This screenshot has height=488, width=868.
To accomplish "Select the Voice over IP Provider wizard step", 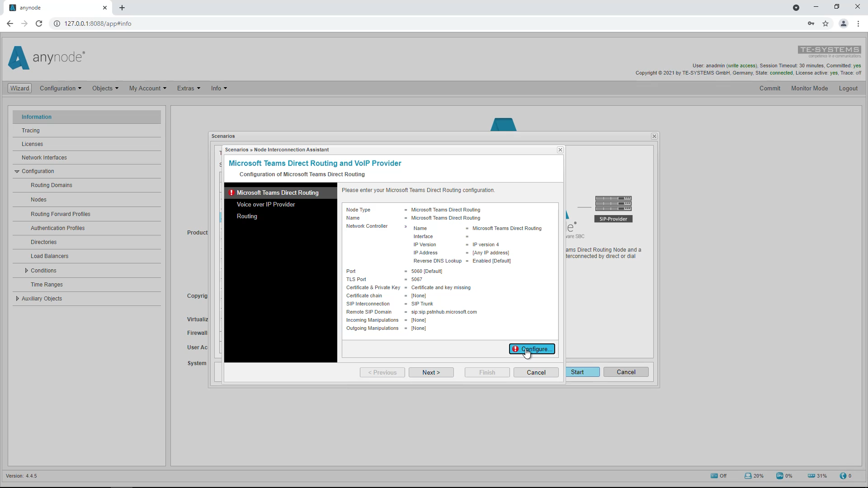I will click(266, 204).
